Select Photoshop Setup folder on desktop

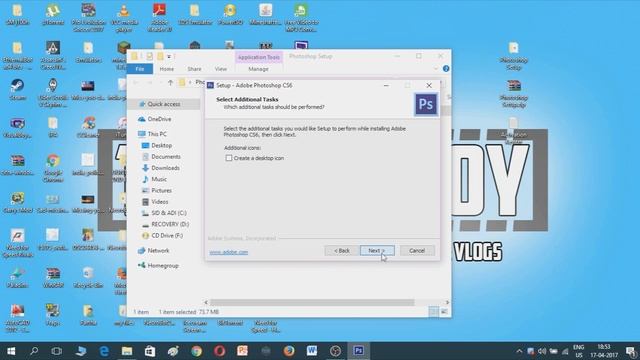coord(513,56)
